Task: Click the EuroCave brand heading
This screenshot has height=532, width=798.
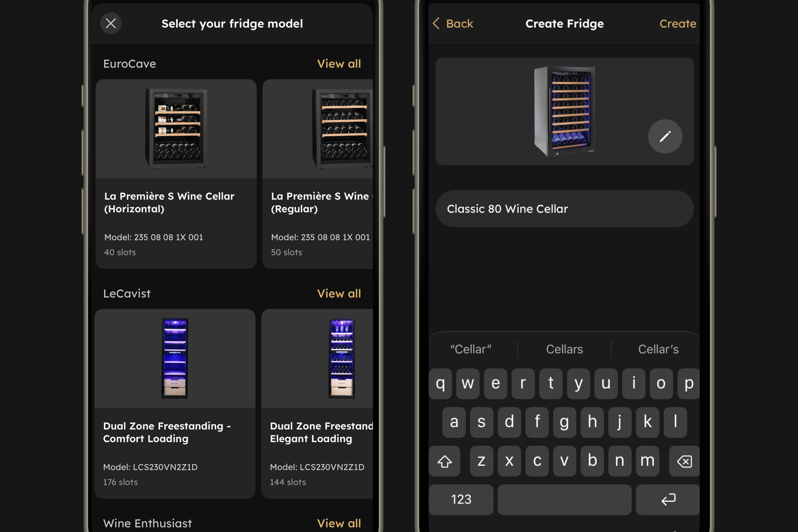Action: tap(130, 64)
